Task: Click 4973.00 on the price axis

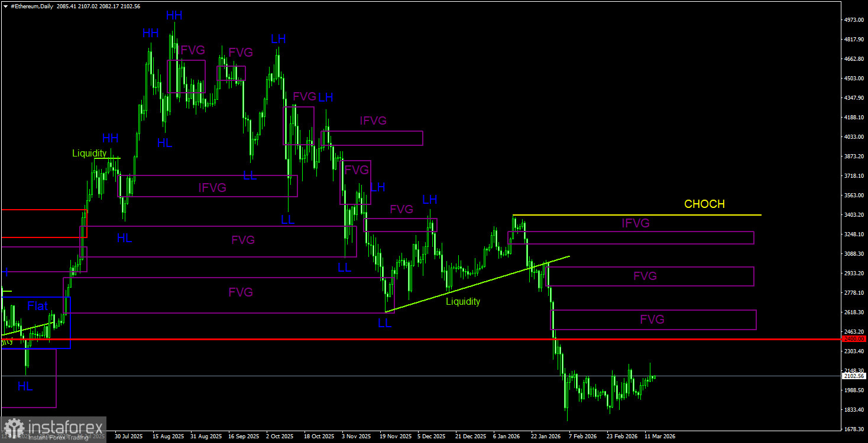Action: coord(854,20)
